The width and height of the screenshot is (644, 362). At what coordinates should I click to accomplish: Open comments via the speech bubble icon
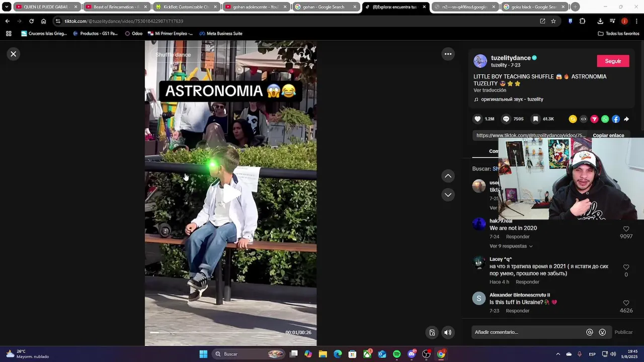point(506,119)
